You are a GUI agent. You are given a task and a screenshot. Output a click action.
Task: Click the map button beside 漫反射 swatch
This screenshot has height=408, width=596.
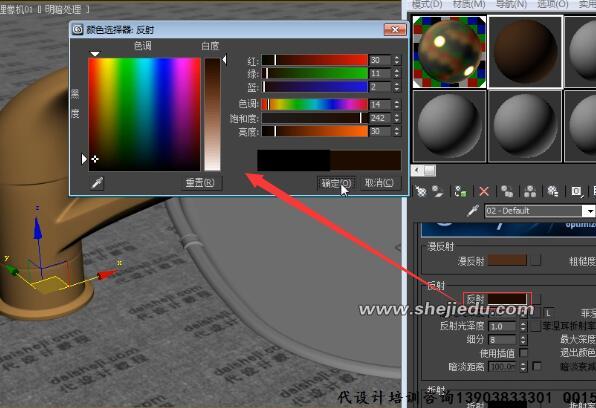coord(536,260)
